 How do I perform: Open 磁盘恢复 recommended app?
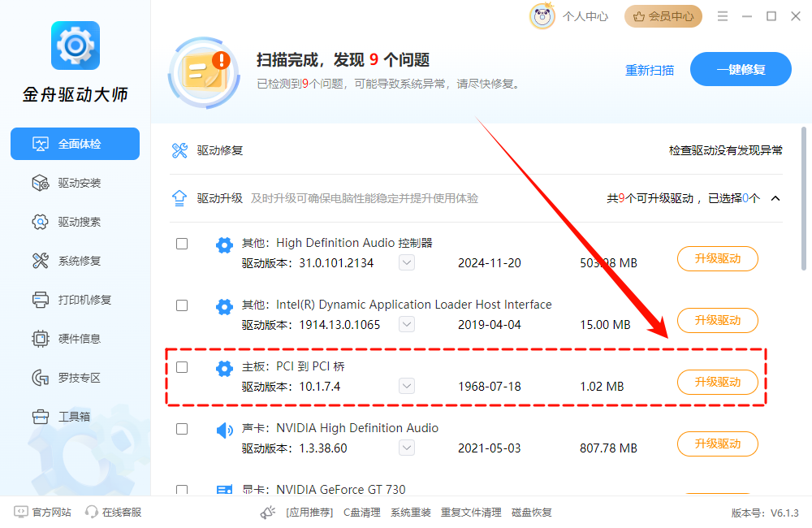(532, 513)
